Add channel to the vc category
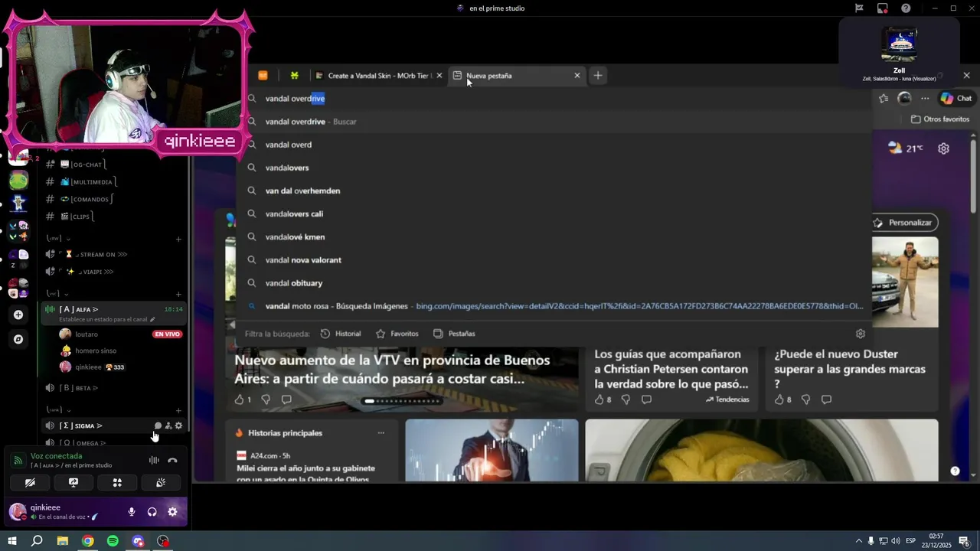This screenshot has width=980, height=551. (x=178, y=294)
